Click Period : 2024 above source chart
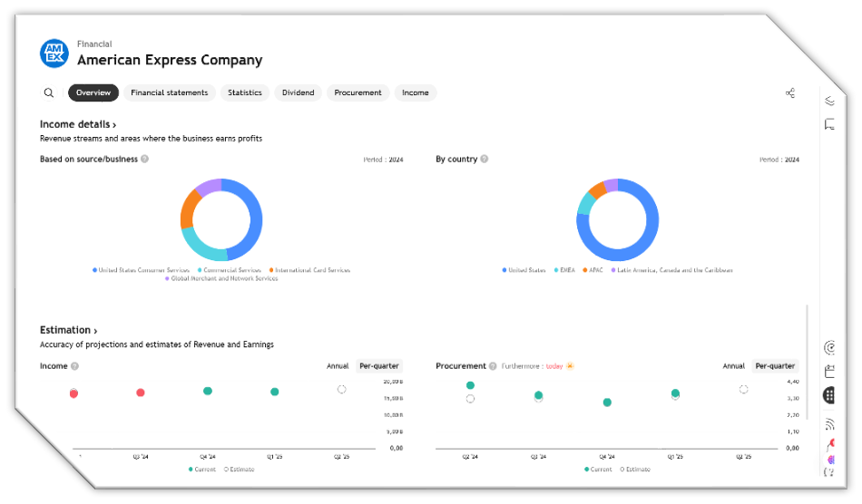The height and width of the screenshot is (504, 862). coord(383,160)
